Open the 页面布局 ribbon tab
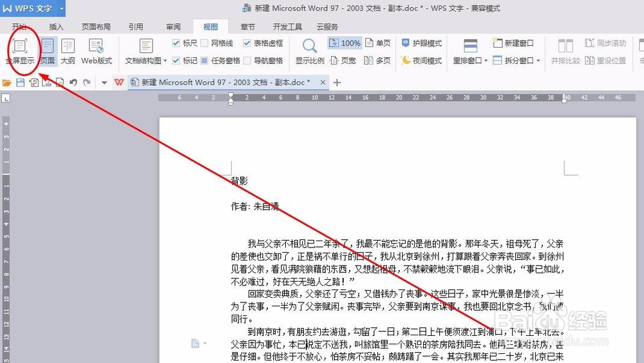Screen dimensions: 644x363 [96, 26]
